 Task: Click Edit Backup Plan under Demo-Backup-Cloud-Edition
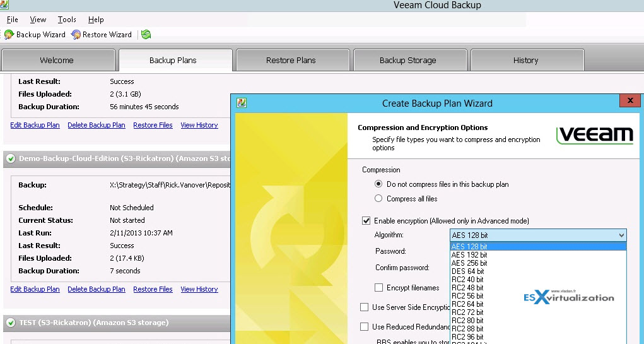point(35,289)
